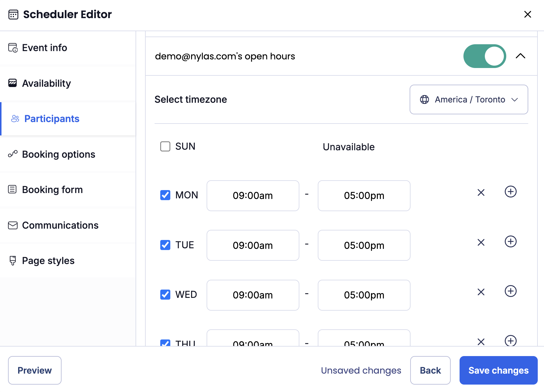The image size is (544, 392).
Task: Click the Communications envelope icon
Action: pos(12,225)
